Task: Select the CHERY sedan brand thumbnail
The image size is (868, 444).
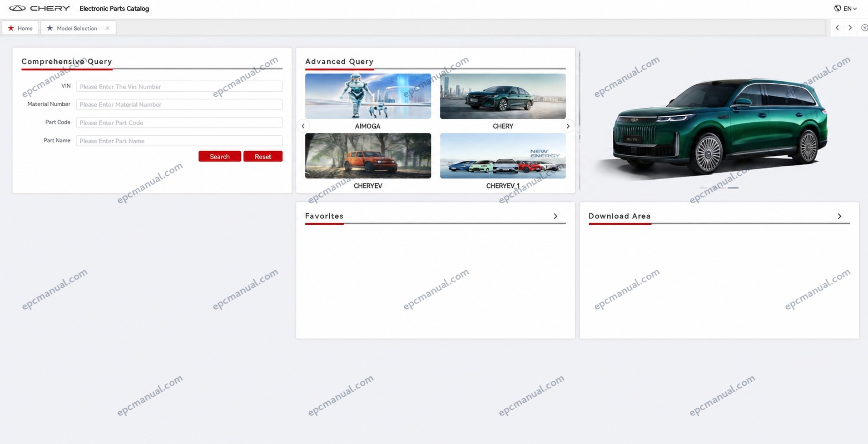Action: [x=503, y=96]
